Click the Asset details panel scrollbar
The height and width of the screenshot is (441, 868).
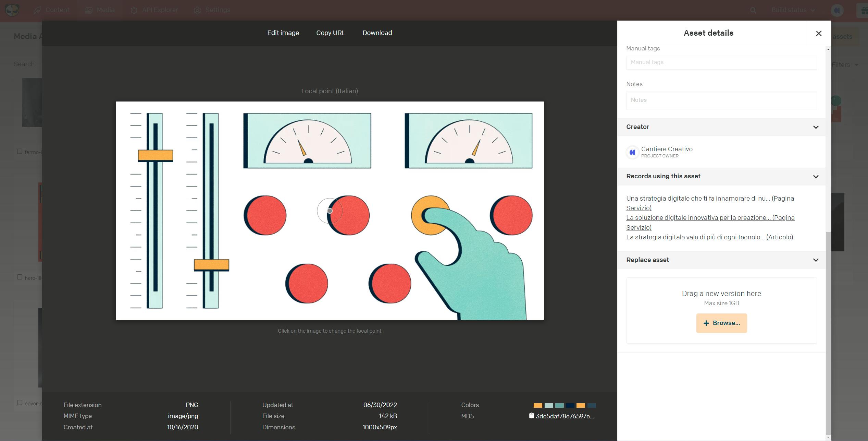828,333
